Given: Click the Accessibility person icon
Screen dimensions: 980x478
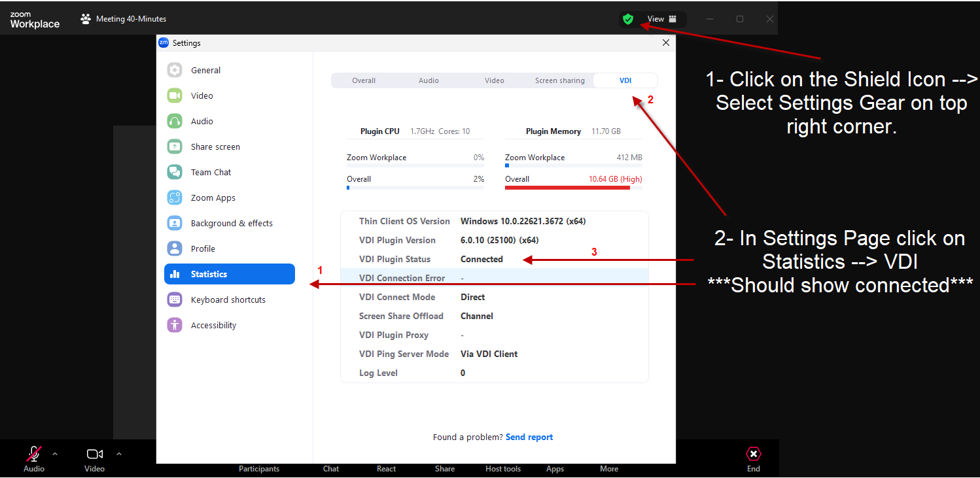Looking at the screenshot, I should point(175,325).
